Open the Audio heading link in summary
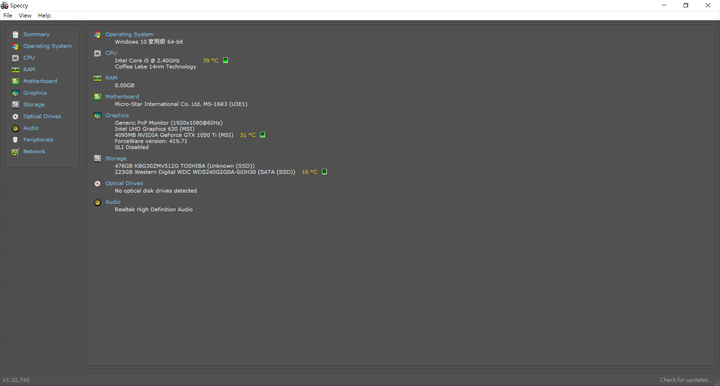 tap(112, 202)
